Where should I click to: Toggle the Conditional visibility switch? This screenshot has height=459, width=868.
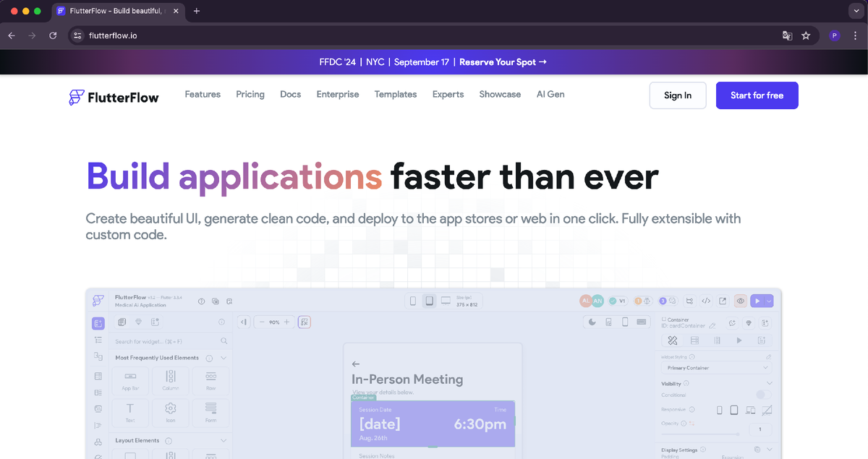(763, 395)
